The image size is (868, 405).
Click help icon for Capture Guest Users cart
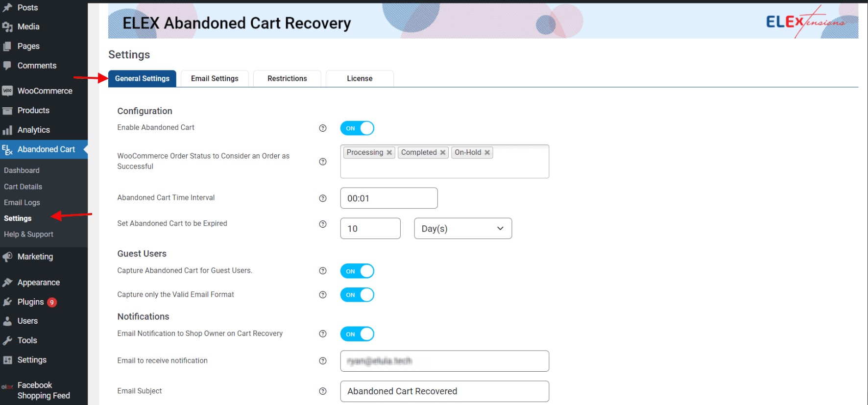coord(323,271)
